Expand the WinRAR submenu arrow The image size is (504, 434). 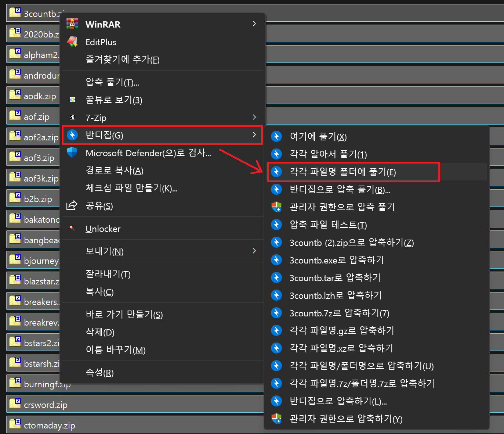click(254, 24)
